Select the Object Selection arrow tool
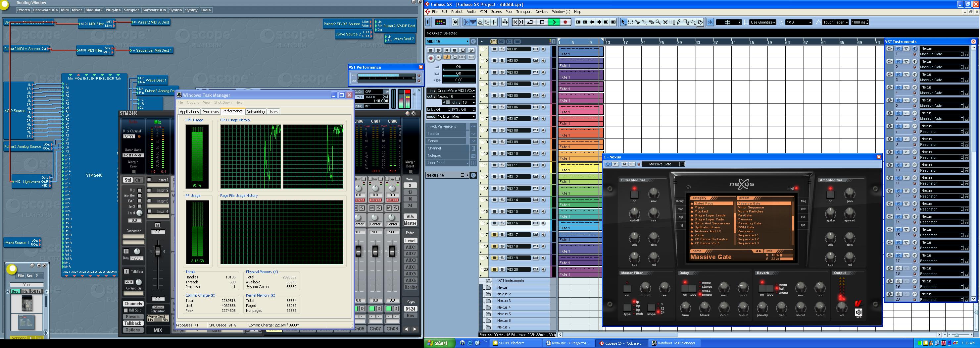Image resolution: width=980 pixels, height=348 pixels. click(623, 22)
